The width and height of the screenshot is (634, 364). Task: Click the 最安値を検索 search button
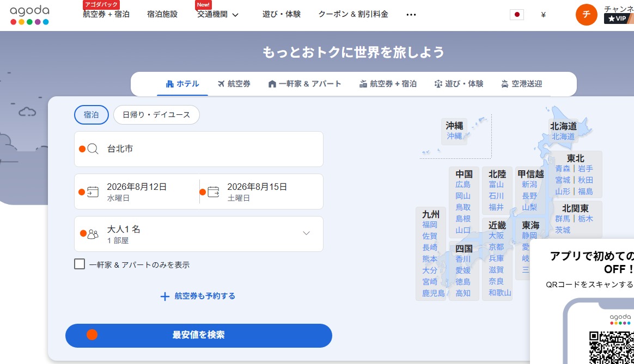click(198, 335)
